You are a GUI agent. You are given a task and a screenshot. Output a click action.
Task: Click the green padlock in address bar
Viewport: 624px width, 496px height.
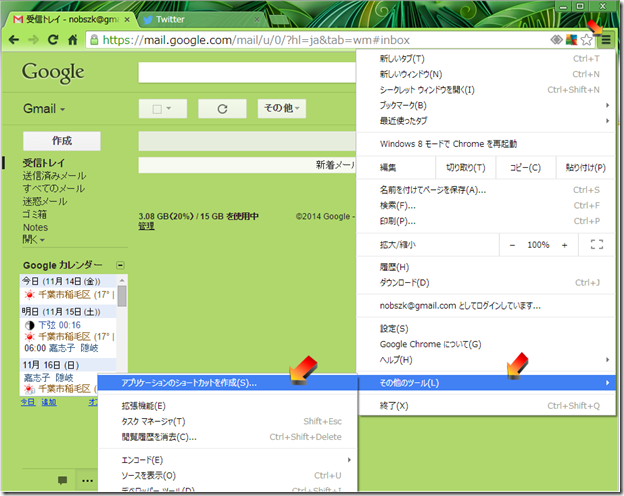(x=94, y=40)
